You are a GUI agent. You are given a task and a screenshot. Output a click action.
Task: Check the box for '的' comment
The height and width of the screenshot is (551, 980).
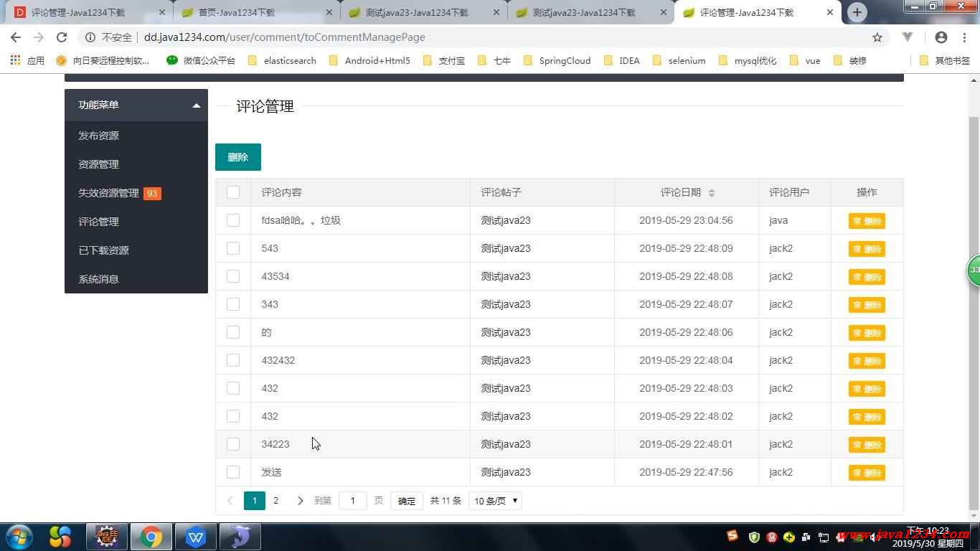233,332
